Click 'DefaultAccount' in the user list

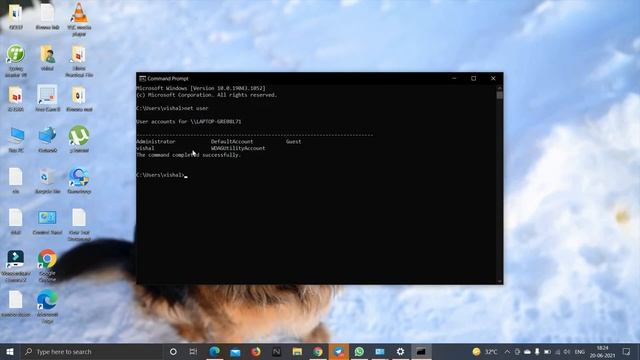pos(232,142)
